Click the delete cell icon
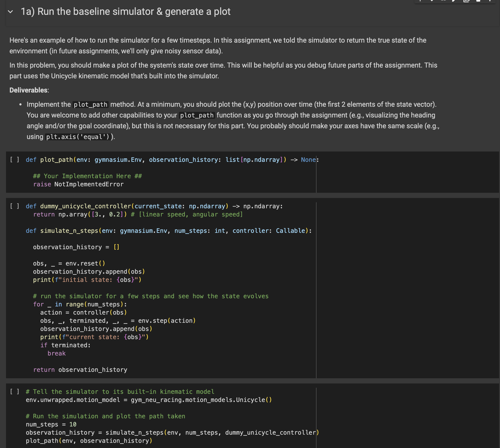Screen dimensions: 500x448 tap(478, 1)
